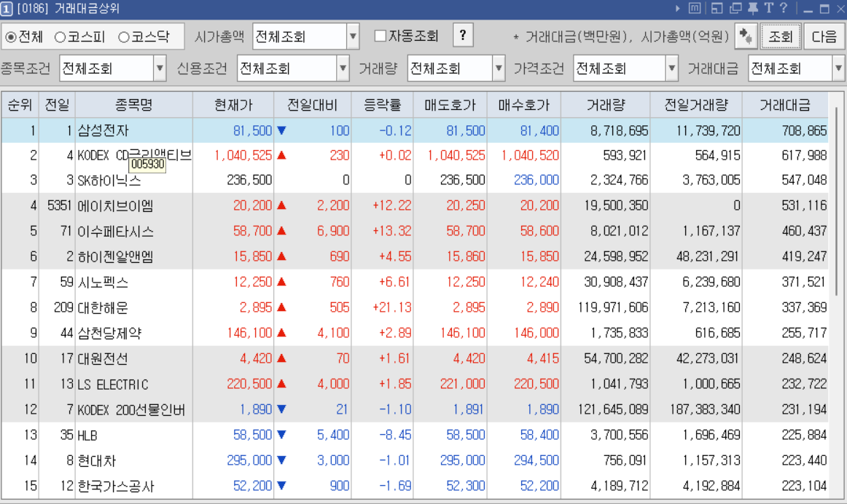Click LS ELECTRIC bid price 220,500
Image resolution: width=847 pixels, height=504 pixels.
(536, 385)
